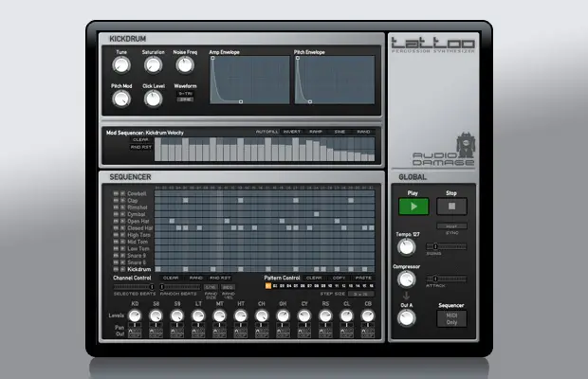Click the CB level knob

[x=368, y=316]
